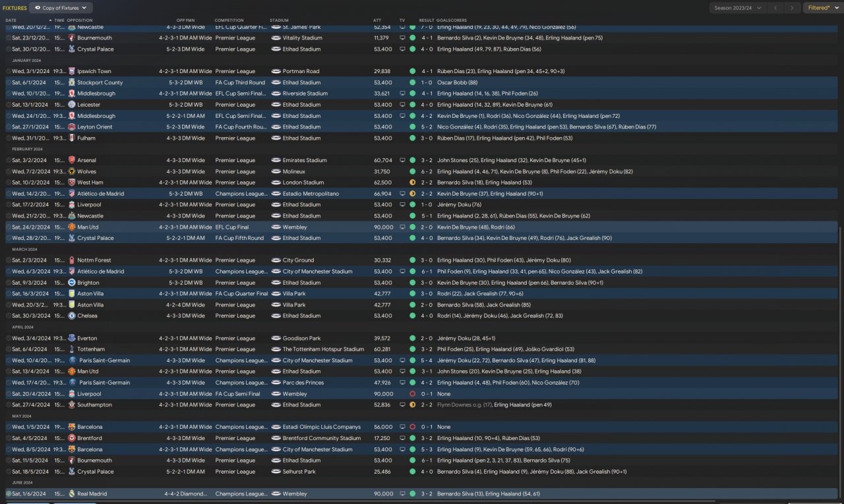Image resolution: width=844 pixels, height=504 pixels.
Task: Click the FIXTURES title label
Action: (15, 8)
